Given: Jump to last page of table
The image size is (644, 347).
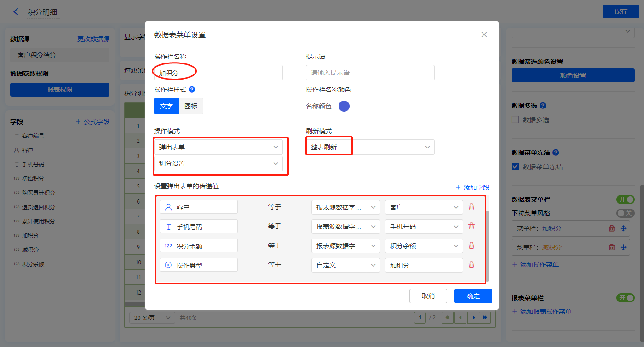Looking at the screenshot, I should pyautogui.click(x=485, y=317).
